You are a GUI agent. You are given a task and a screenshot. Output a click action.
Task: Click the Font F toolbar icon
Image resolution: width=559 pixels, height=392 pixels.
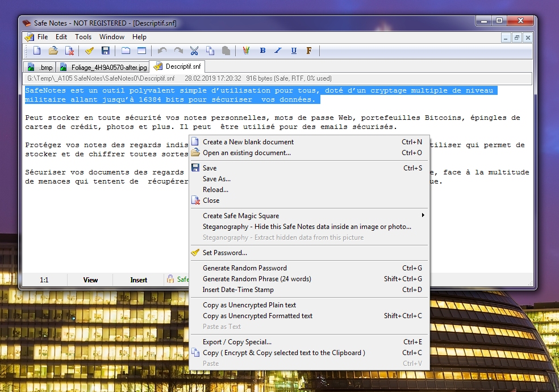pyautogui.click(x=309, y=51)
